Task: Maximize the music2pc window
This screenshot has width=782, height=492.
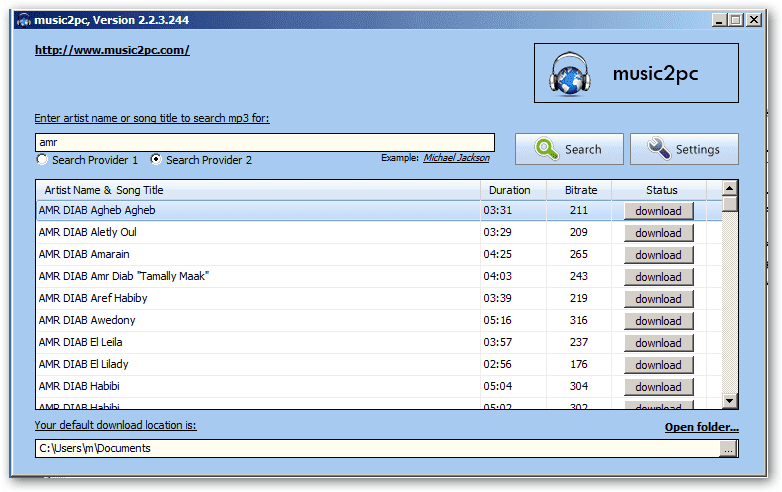Action: pos(736,20)
